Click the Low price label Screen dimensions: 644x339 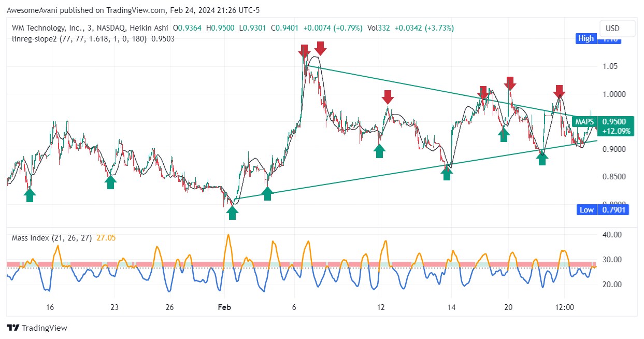pyautogui.click(x=586, y=209)
